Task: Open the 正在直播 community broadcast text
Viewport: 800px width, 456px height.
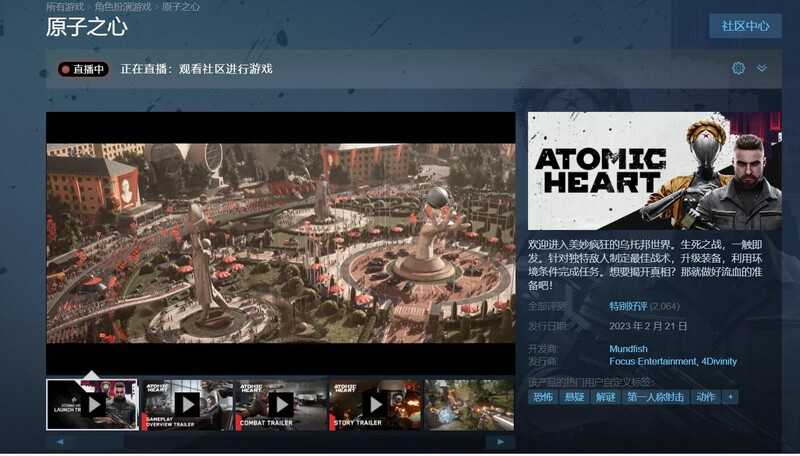Action: [x=196, y=69]
